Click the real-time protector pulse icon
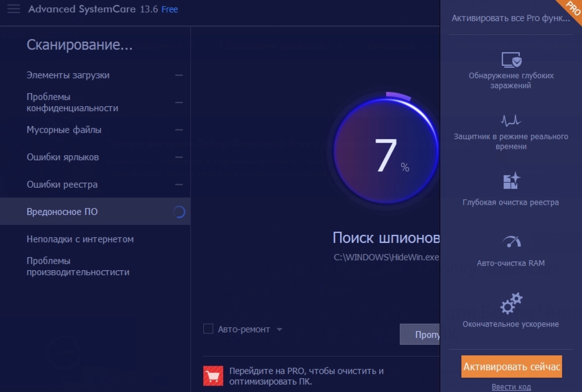The width and height of the screenshot is (582, 392). pyautogui.click(x=511, y=120)
